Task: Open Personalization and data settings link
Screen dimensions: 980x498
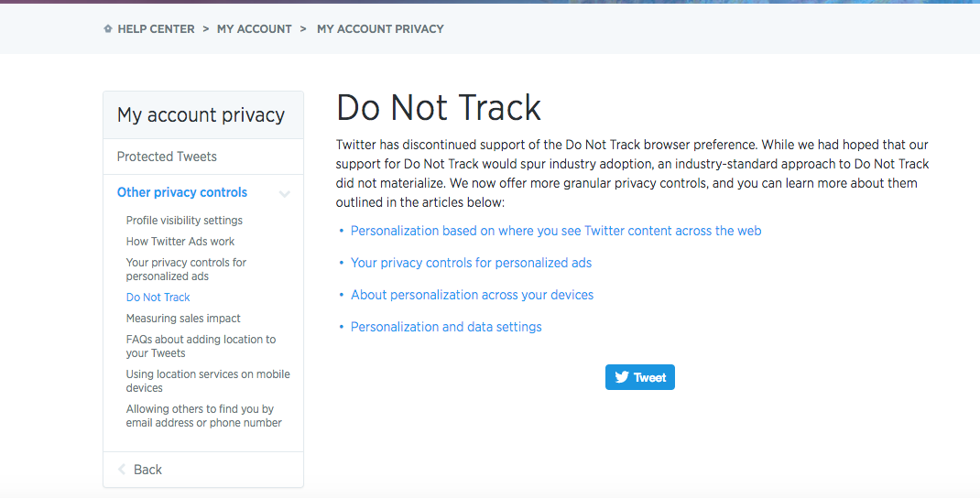Action: [x=446, y=327]
